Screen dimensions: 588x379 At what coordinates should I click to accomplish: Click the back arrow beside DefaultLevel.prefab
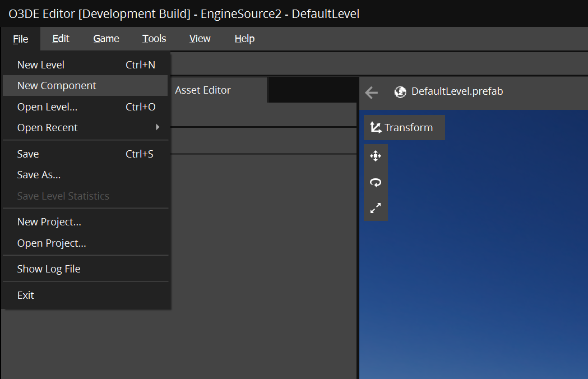point(371,93)
